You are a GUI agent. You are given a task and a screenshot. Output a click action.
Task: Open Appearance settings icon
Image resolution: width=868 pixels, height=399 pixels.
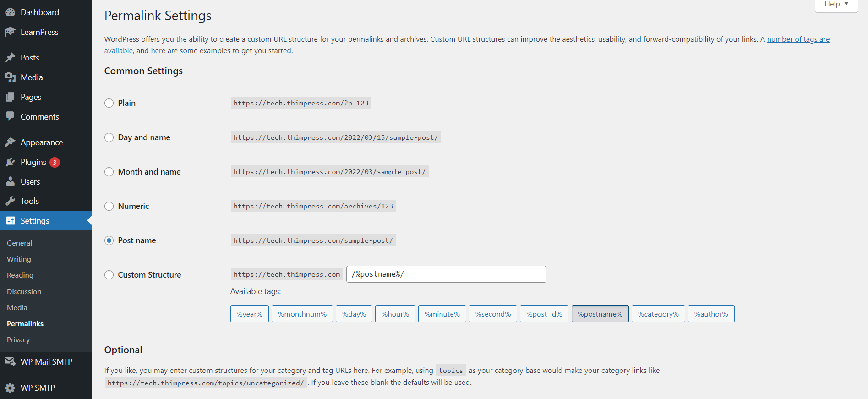click(x=11, y=142)
